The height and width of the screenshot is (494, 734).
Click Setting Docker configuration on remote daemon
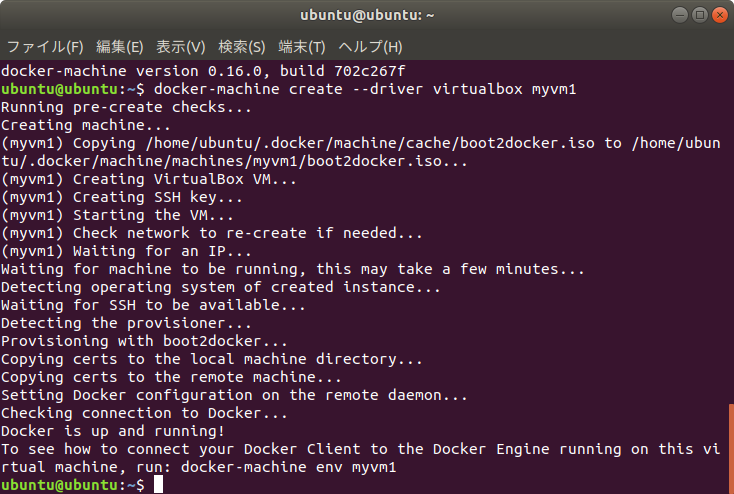tap(234, 395)
